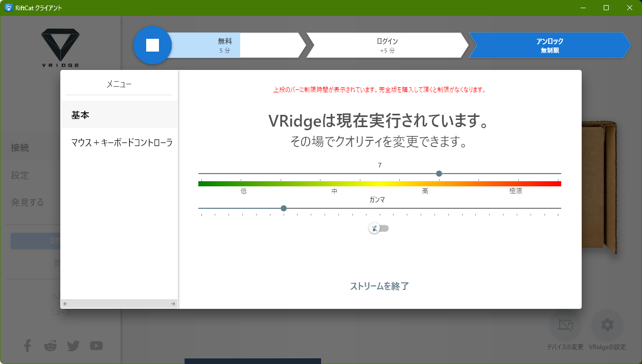This screenshot has height=364, width=642.
Task: Click the Reddit icon in sidebar
Action: point(50,346)
